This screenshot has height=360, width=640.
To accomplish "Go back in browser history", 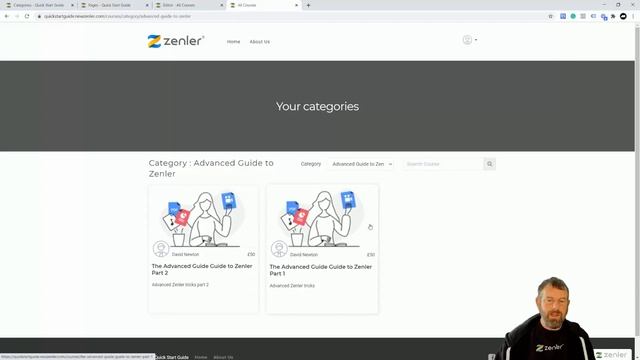I will click(x=7, y=16).
